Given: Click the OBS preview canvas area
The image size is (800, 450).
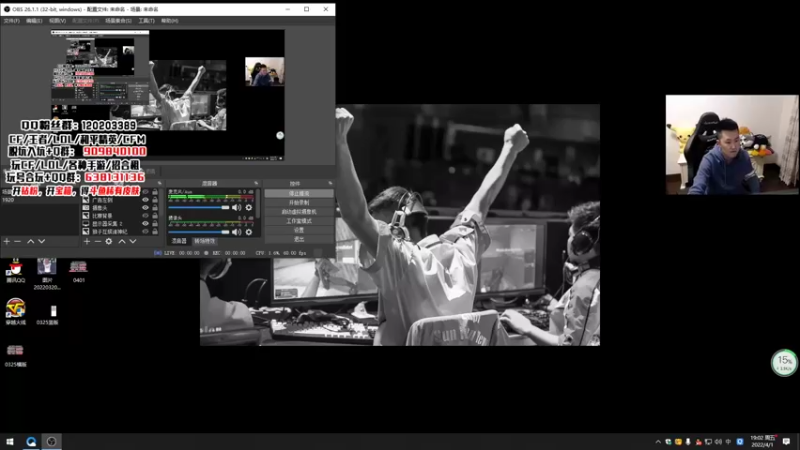Looking at the screenshot, I should point(168,95).
